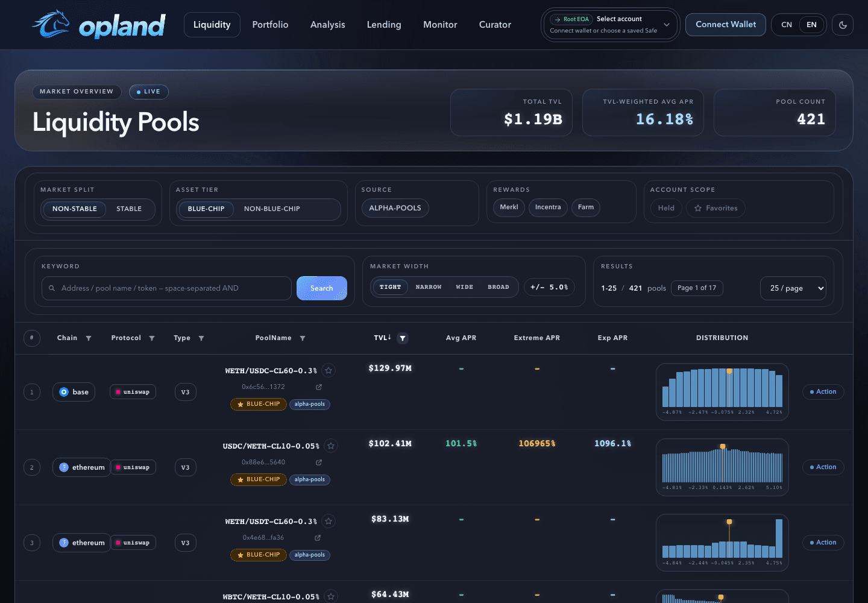The height and width of the screenshot is (603, 868).
Task: Switch to the Analysis tab
Action: click(x=328, y=25)
